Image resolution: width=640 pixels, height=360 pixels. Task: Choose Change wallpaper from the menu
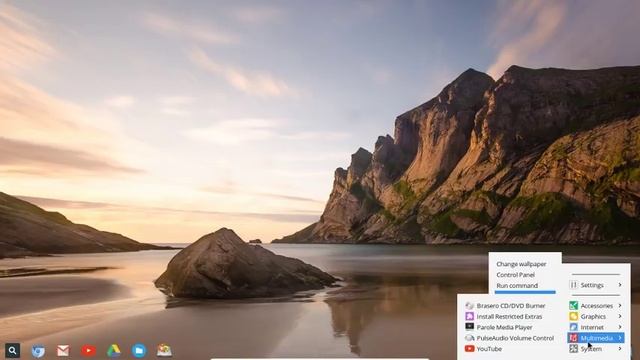[521, 264]
